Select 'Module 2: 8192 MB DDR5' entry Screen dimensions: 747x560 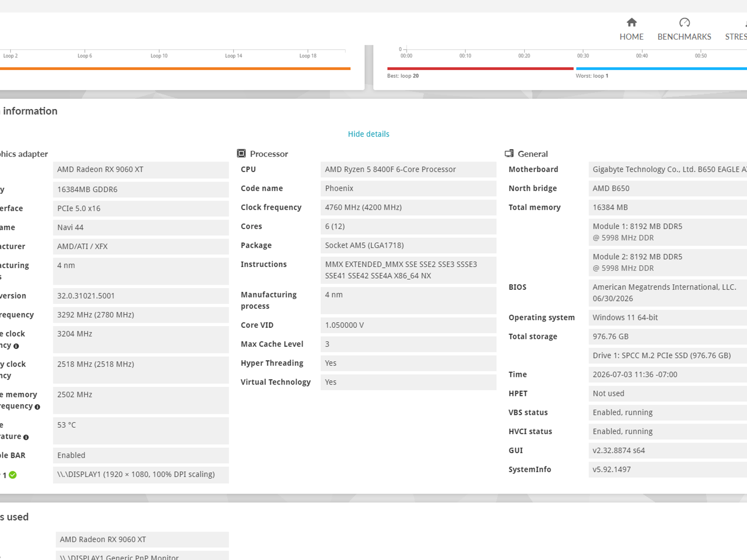click(x=668, y=262)
